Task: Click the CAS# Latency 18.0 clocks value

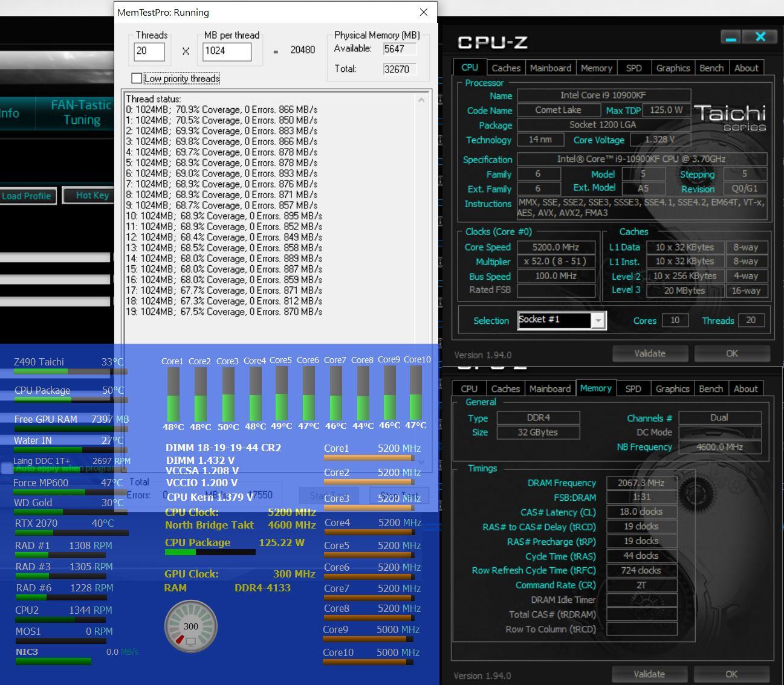Action: (x=641, y=512)
